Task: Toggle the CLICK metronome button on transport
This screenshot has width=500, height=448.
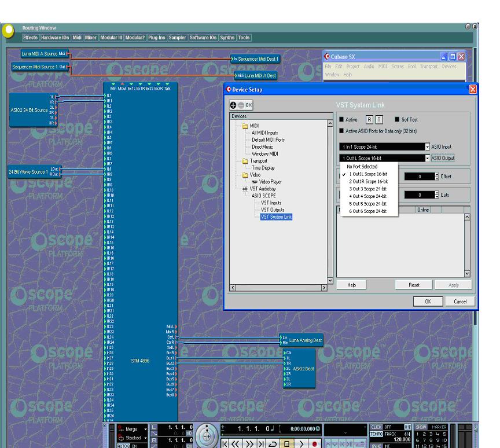Action: point(376,427)
